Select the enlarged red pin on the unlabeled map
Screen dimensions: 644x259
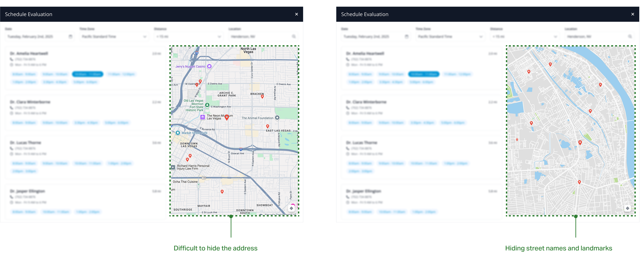(580, 143)
